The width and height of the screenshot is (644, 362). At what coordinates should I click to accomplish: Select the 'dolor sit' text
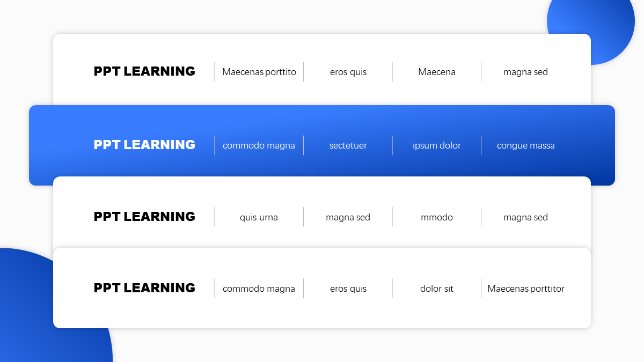point(437,289)
